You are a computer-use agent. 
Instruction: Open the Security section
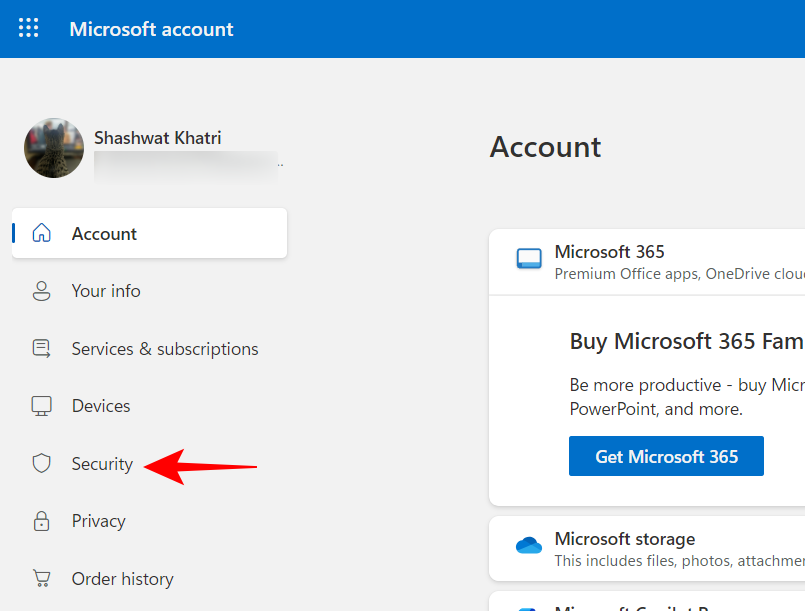point(102,464)
